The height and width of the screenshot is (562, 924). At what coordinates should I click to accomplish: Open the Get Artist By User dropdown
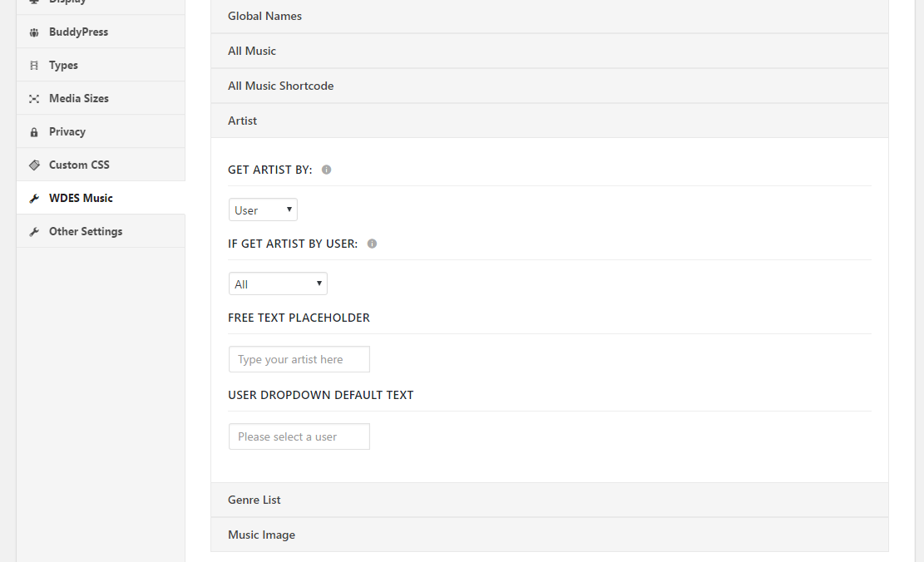click(x=263, y=210)
